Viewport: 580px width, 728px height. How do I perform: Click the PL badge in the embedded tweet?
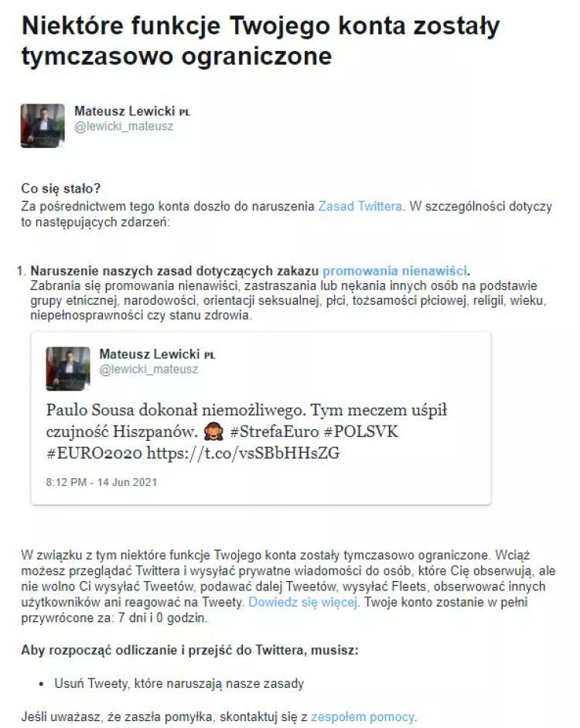[210, 356]
